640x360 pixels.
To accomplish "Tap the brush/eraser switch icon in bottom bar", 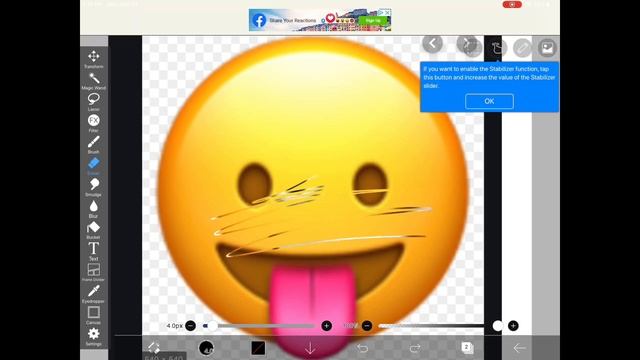I will coord(154,348).
